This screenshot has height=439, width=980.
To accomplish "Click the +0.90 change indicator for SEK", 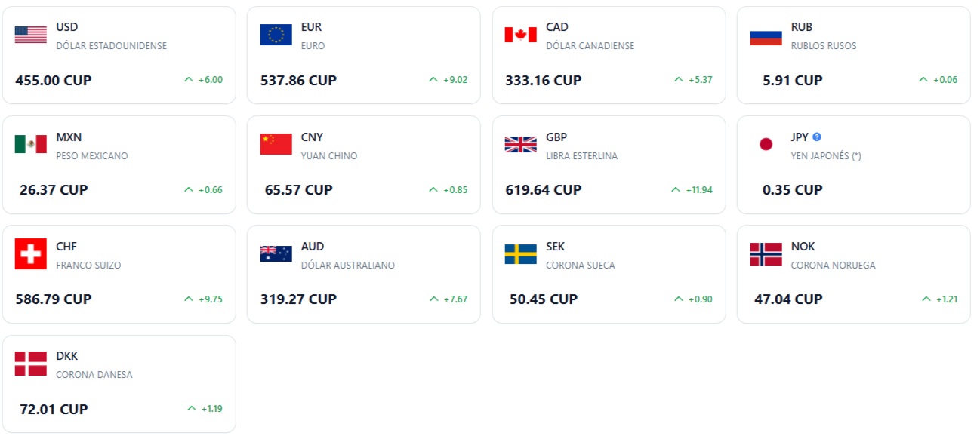I will pyautogui.click(x=701, y=299).
